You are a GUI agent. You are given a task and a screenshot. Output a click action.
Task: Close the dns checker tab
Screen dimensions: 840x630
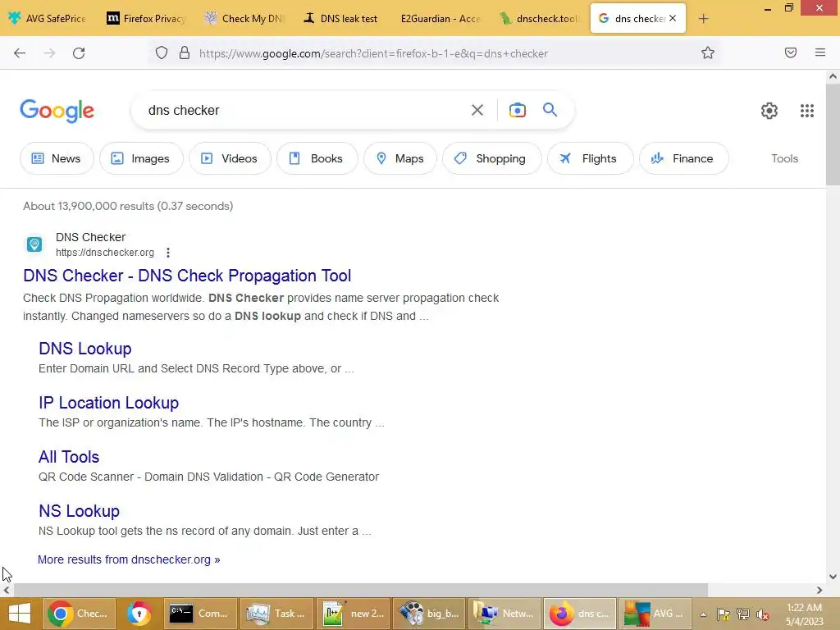(673, 18)
